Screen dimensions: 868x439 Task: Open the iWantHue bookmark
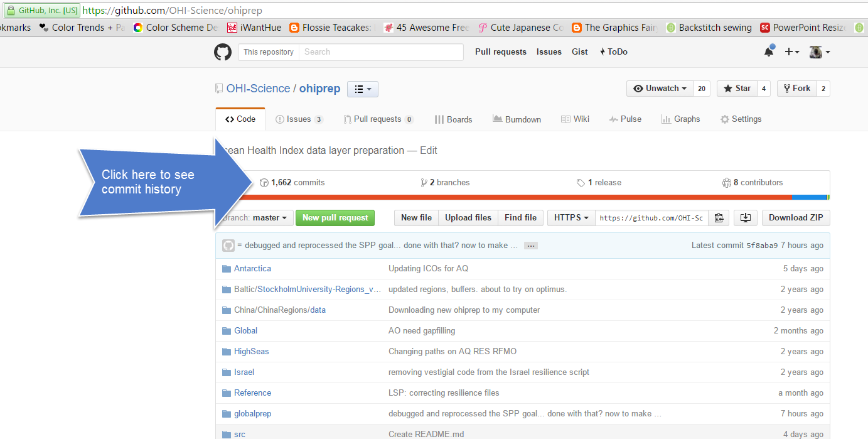click(255, 28)
